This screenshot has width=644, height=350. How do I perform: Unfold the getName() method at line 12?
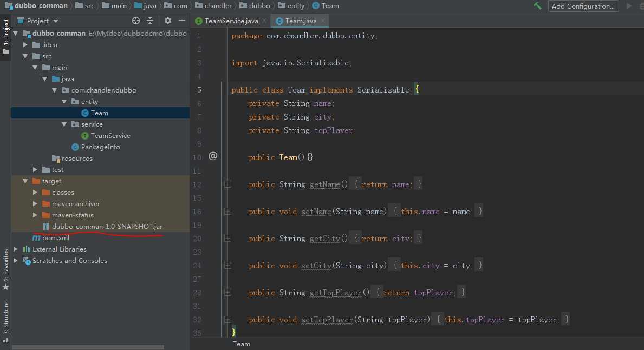tap(228, 184)
